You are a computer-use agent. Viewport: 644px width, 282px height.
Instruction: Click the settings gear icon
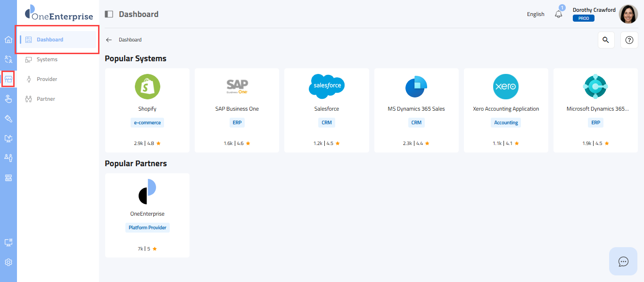pyautogui.click(x=8, y=262)
